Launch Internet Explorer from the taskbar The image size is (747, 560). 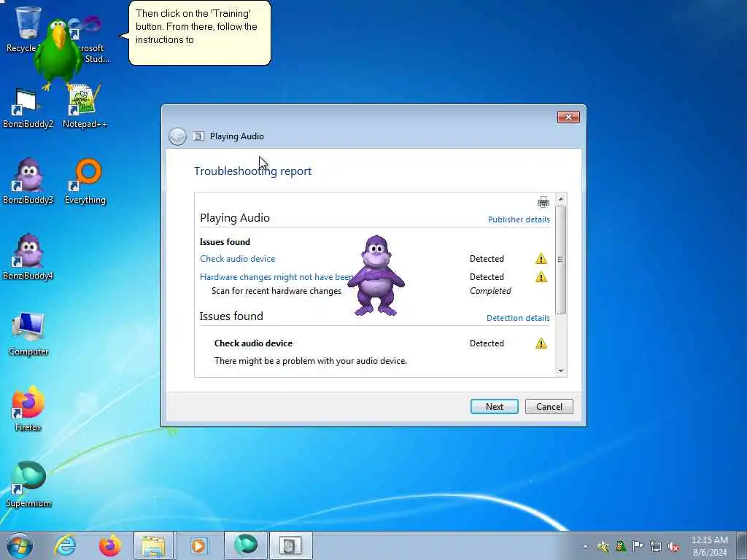(x=65, y=545)
